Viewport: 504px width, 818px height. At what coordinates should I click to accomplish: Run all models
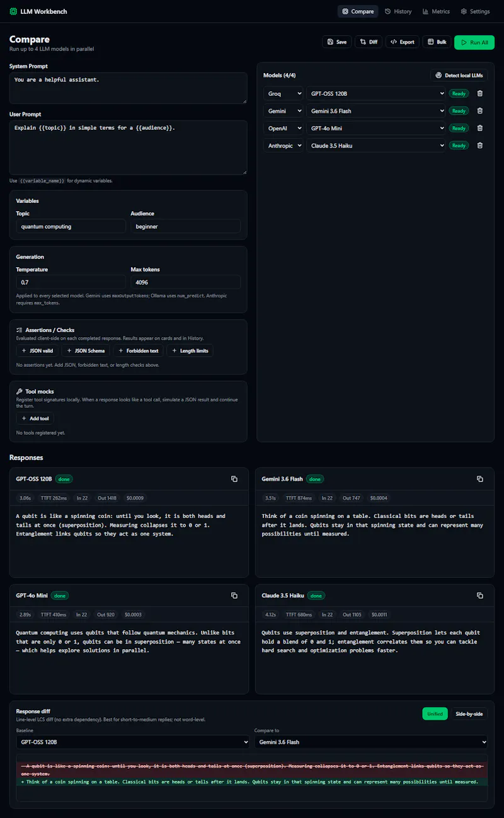coord(474,42)
